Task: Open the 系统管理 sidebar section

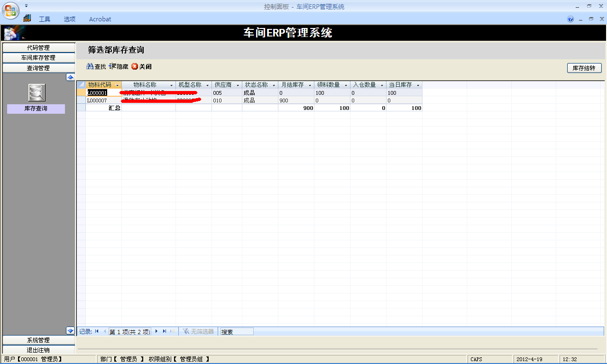Action: coord(38,340)
